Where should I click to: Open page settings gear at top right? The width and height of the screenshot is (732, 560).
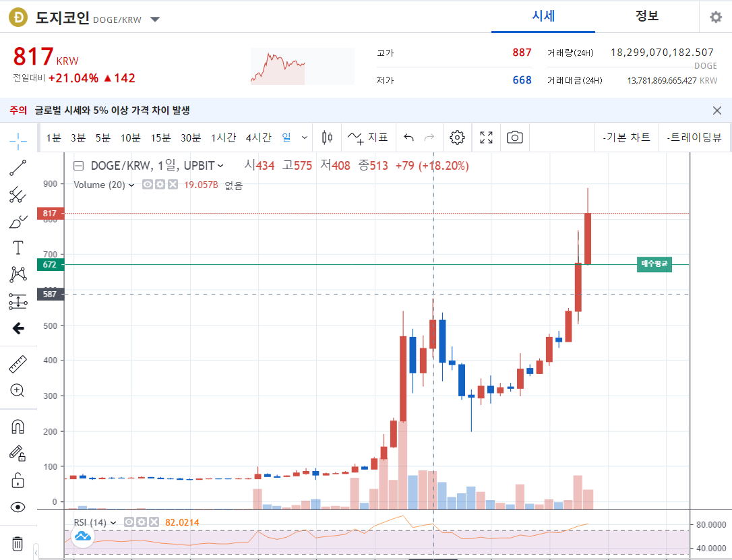[x=716, y=18]
